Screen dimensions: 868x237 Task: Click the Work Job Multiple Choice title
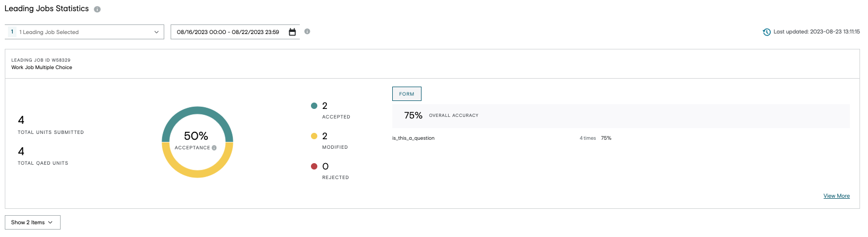(x=42, y=67)
